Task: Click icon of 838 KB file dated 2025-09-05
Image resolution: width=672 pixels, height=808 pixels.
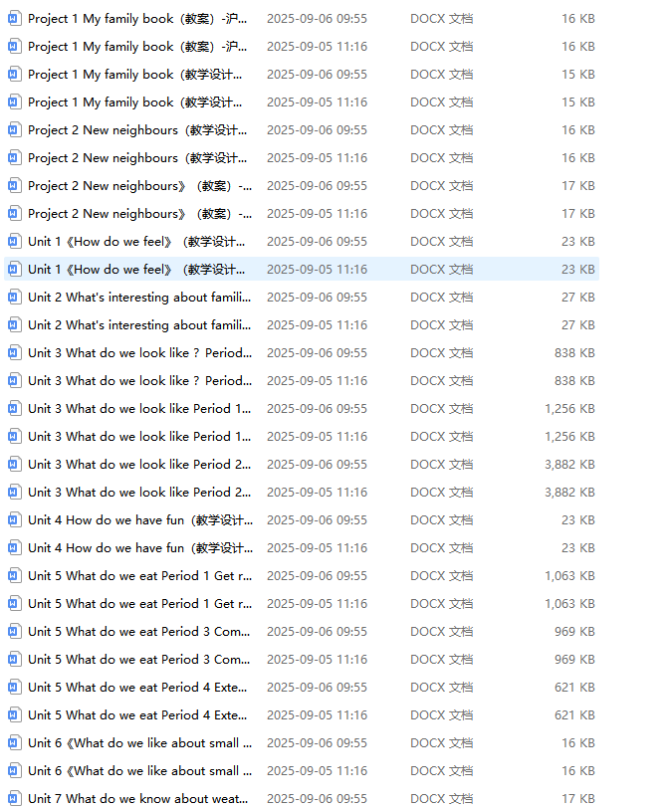Action: tap(14, 381)
